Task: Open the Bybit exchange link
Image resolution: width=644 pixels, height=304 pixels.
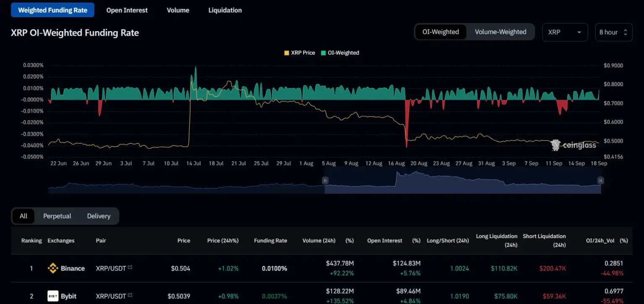Action: 69,296
